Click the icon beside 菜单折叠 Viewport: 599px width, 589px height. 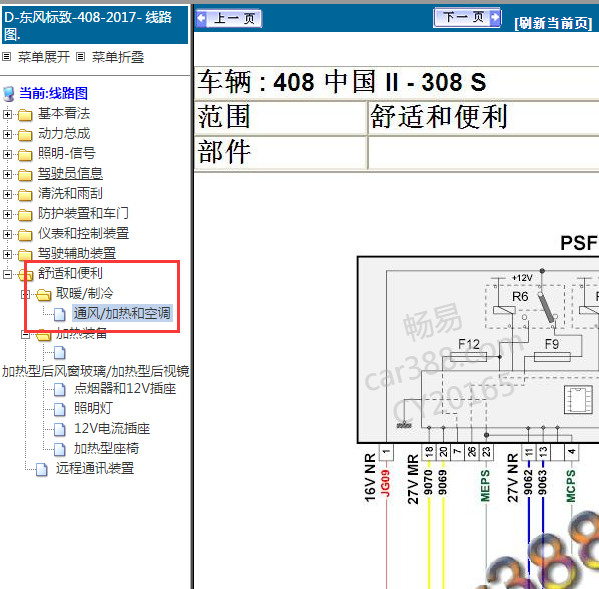point(80,57)
